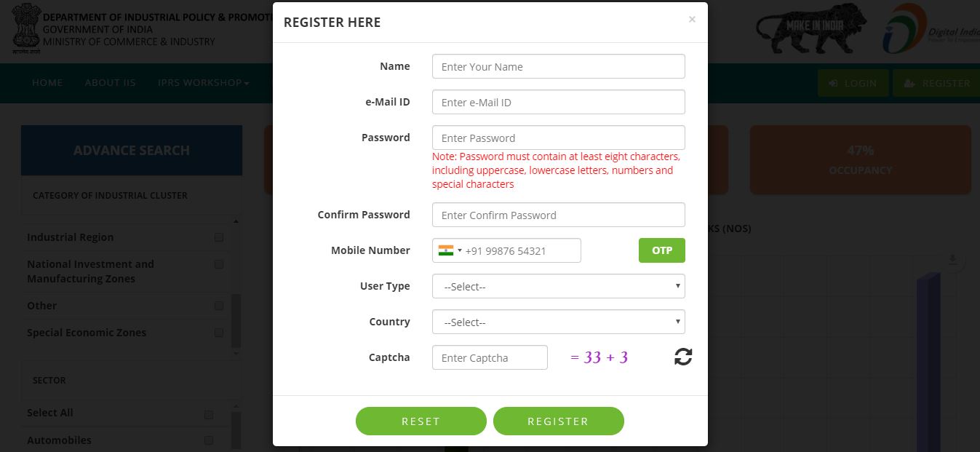
Task: Click the Make in India lion logo
Action: tap(810, 28)
